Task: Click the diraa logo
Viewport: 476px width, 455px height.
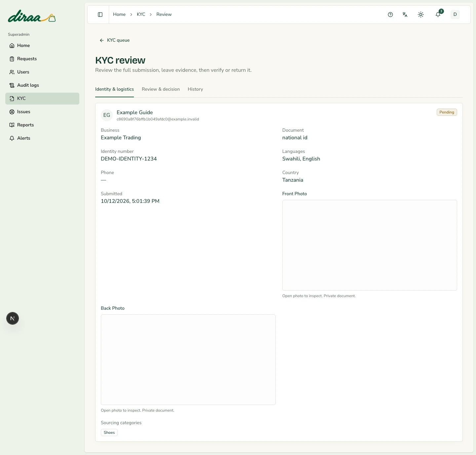Action: pyautogui.click(x=32, y=17)
